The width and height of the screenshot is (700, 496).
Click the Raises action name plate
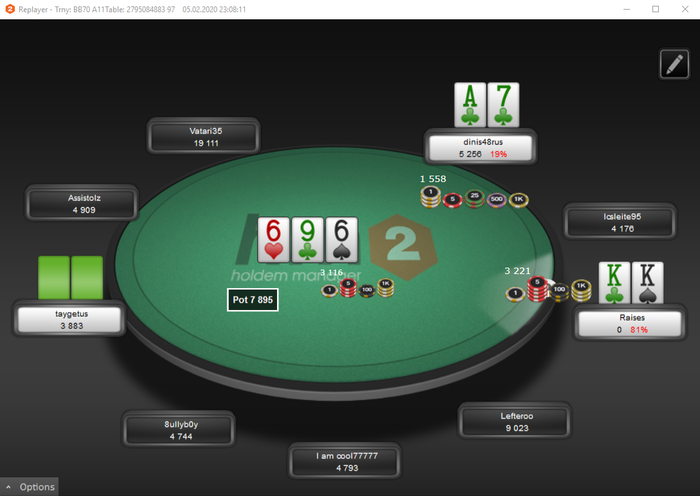pos(630,323)
